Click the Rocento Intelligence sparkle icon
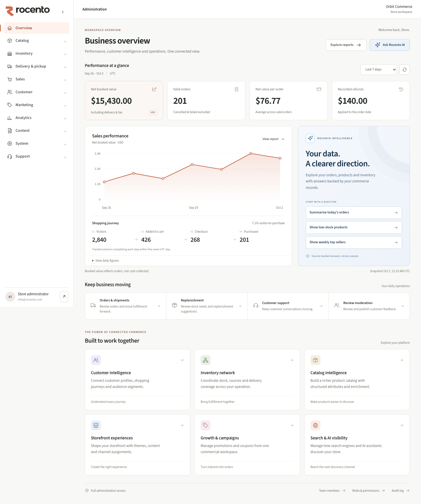Screen dimensions: 421x504 310,138
